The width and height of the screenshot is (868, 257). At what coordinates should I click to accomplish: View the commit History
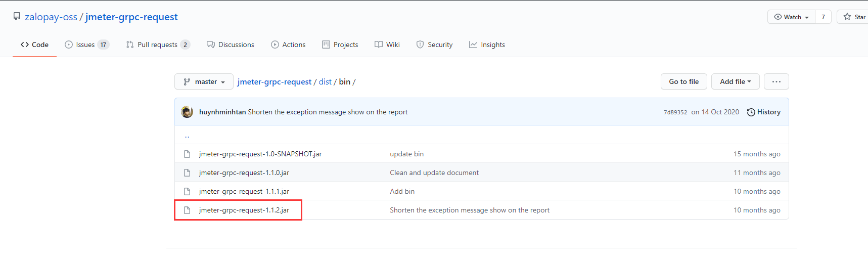pyautogui.click(x=763, y=112)
